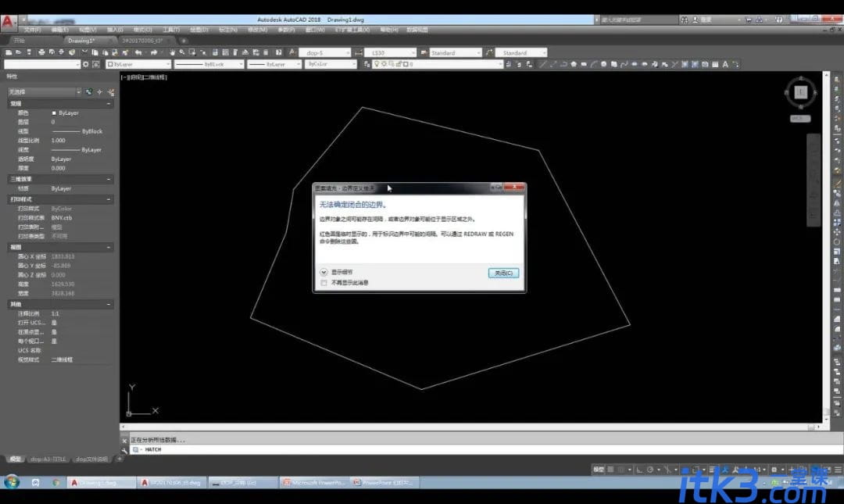Click the Plot/print toolbar icon
The image size is (844, 504).
tap(41, 52)
